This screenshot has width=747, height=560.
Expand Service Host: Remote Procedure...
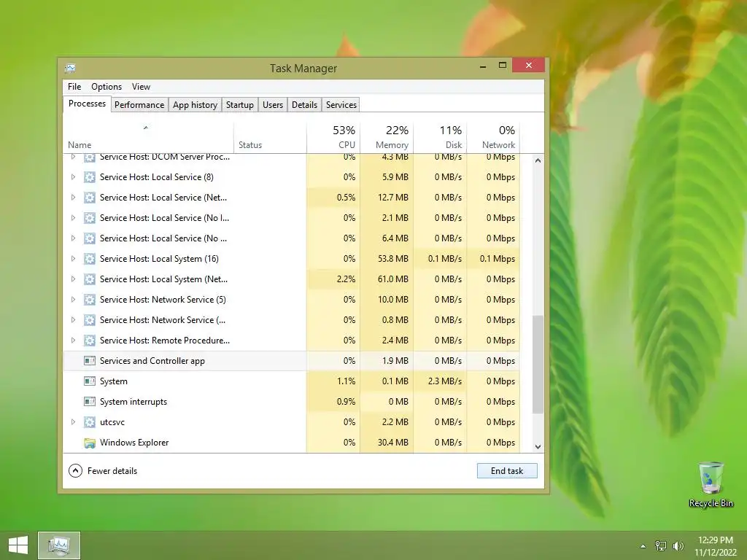73,341
